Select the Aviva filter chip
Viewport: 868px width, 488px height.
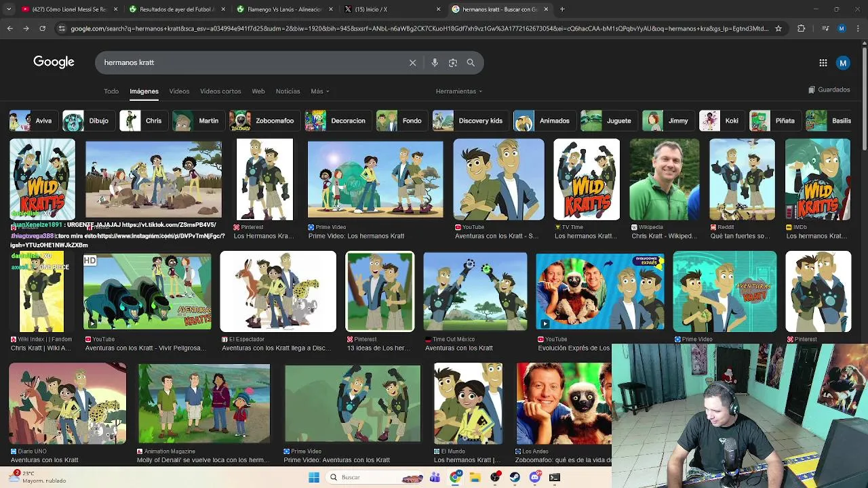(33, 121)
